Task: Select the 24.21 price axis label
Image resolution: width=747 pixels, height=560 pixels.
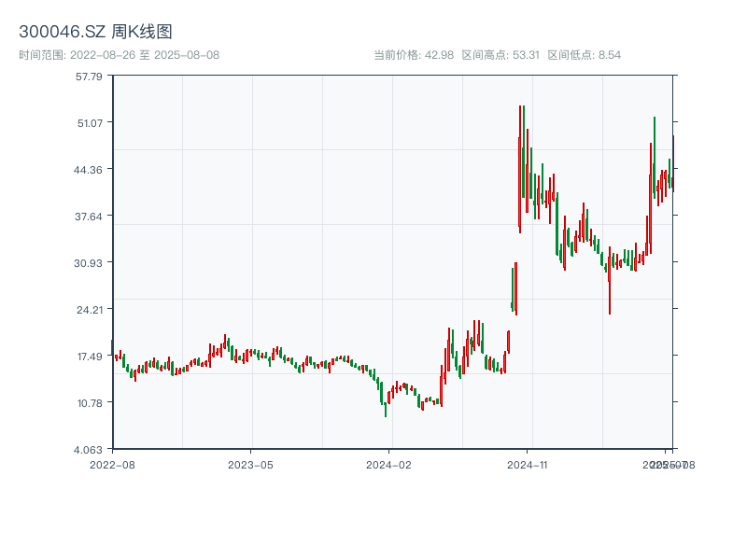Action: (89, 309)
